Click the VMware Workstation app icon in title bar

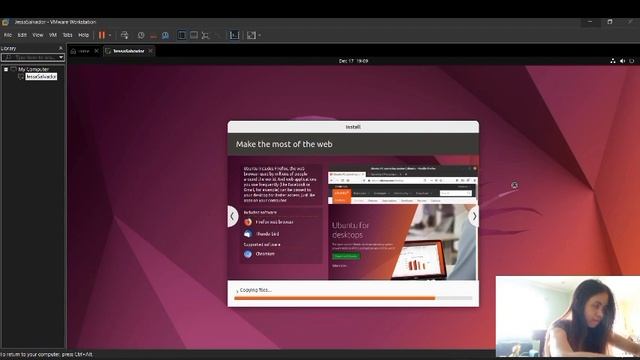pos(5,22)
